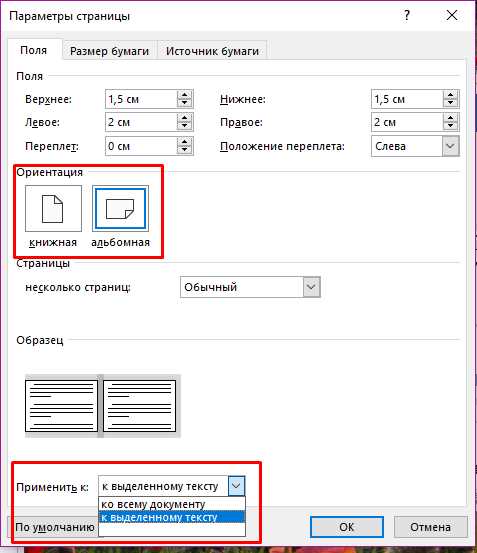Image resolution: width=477 pixels, height=553 pixels.
Task: Click the 'Слева' combo box value
Action: (390, 146)
